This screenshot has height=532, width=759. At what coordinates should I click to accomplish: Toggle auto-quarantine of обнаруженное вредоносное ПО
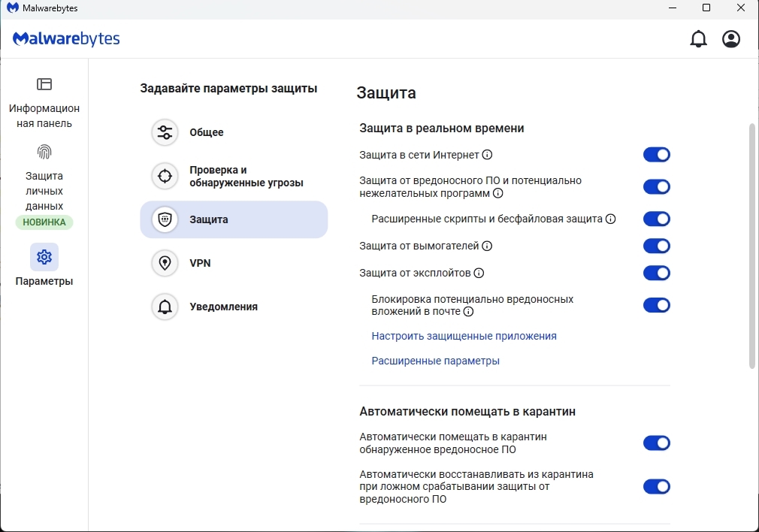point(656,443)
